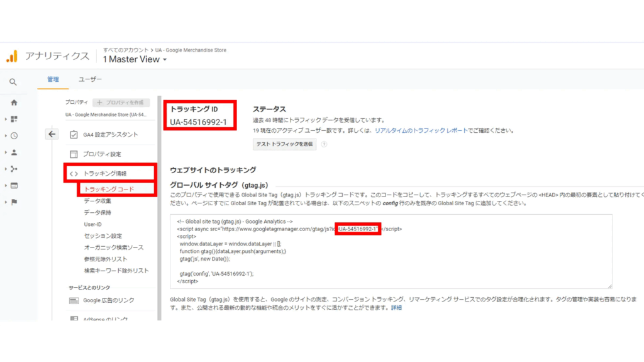Open GA4 設定アシスタント

[x=111, y=135]
